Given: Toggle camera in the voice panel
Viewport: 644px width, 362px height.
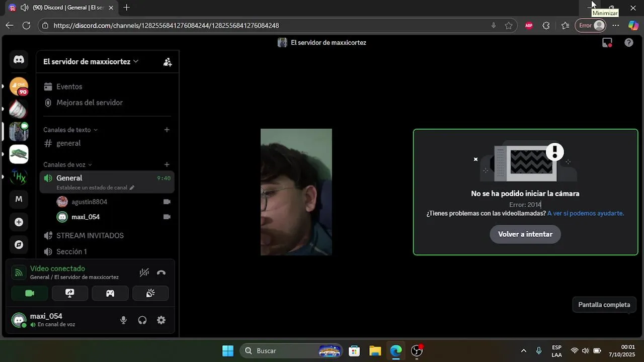Looking at the screenshot, I should pyautogui.click(x=30, y=293).
